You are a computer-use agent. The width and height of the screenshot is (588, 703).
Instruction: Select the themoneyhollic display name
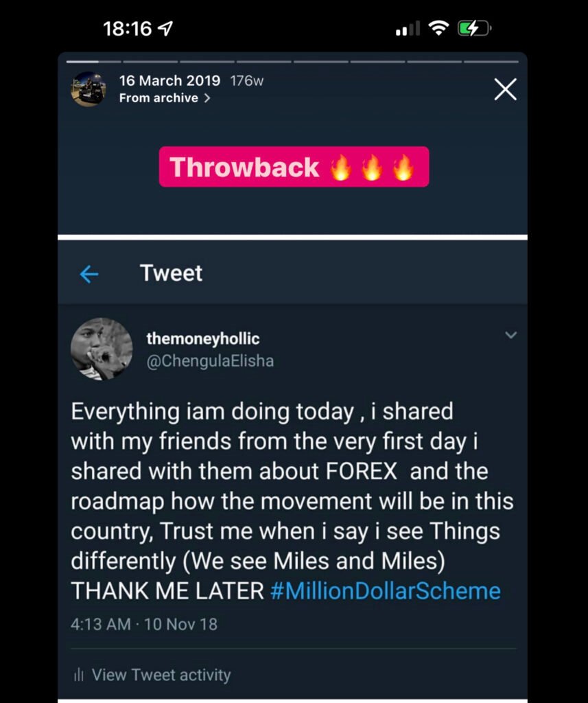click(203, 338)
